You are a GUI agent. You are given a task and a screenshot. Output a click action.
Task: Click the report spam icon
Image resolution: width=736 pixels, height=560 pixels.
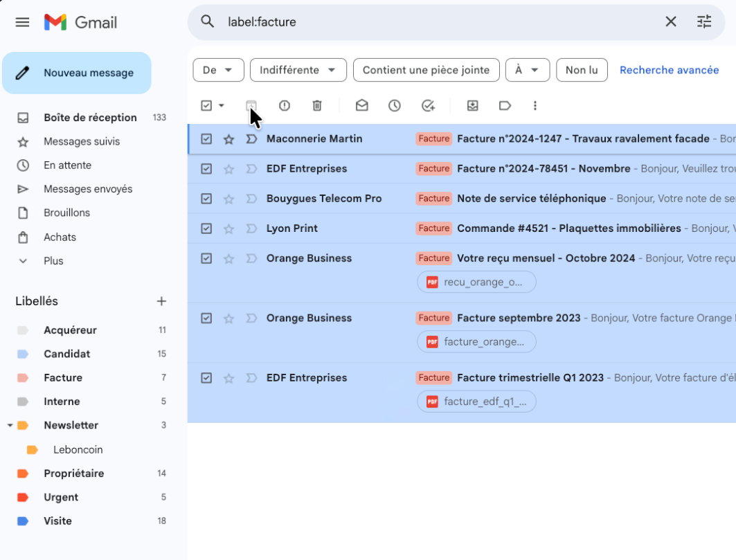[x=285, y=105]
